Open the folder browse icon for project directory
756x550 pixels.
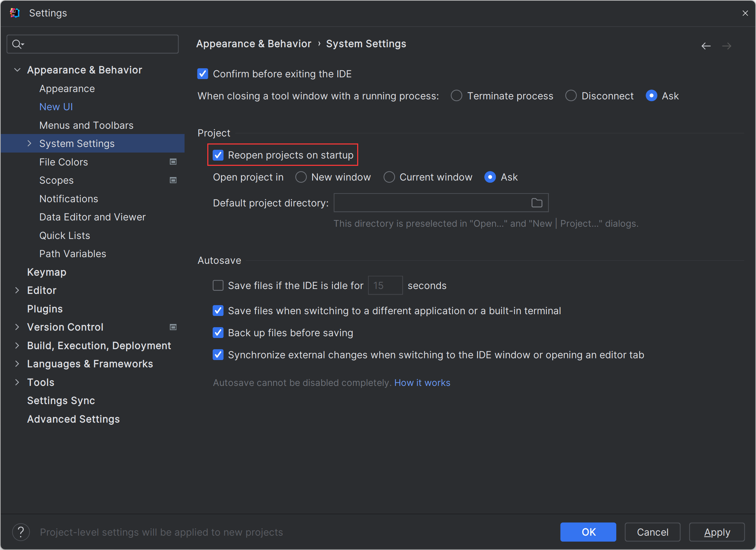[x=537, y=203]
